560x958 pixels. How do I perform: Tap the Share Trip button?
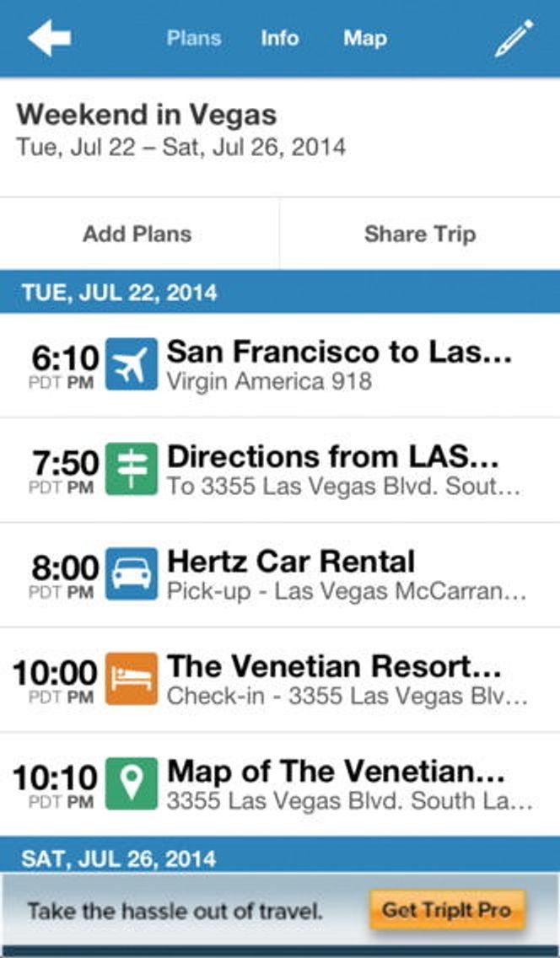420,234
